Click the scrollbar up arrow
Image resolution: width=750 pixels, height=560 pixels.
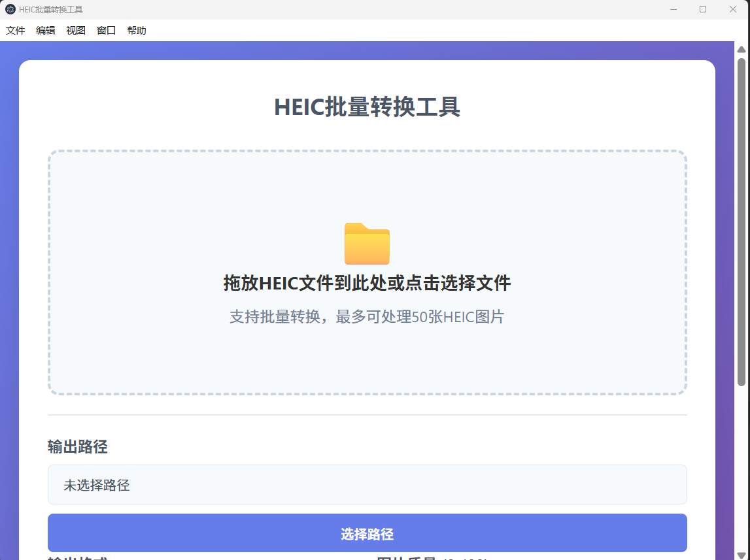pyautogui.click(x=741, y=50)
